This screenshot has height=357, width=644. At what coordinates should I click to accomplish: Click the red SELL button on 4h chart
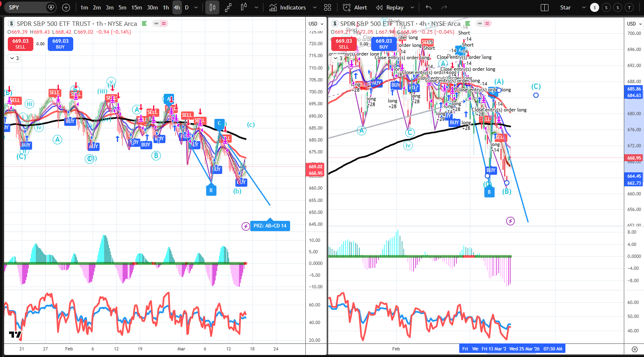pyautogui.click(x=344, y=44)
